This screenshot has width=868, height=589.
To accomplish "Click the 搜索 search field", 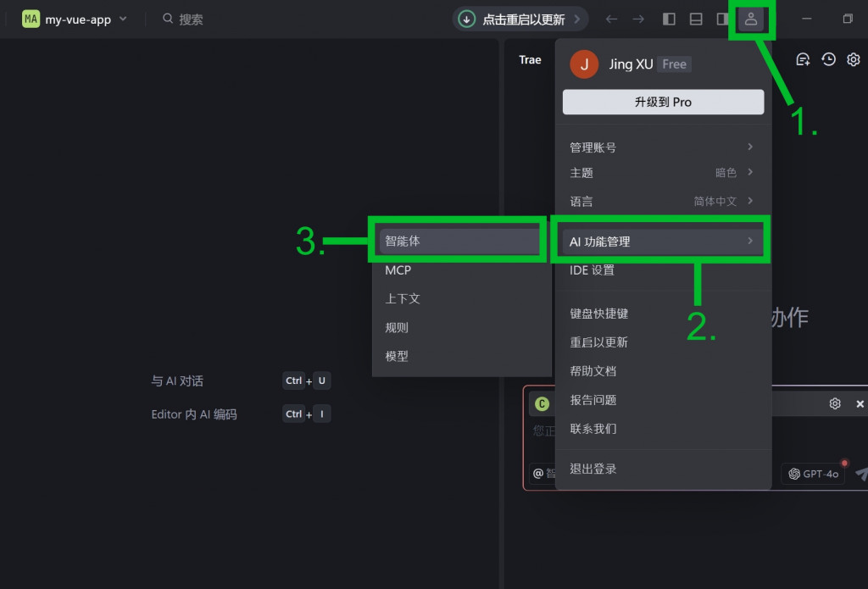I will coord(183,19).
